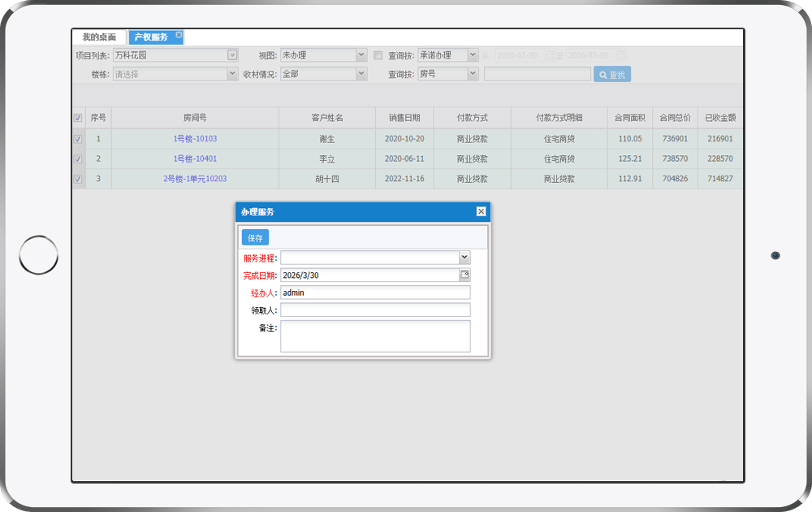Screen dimensions: 812x512
Task: Open the 收材情况 全部 dropdown
Action: click(361, 74)
